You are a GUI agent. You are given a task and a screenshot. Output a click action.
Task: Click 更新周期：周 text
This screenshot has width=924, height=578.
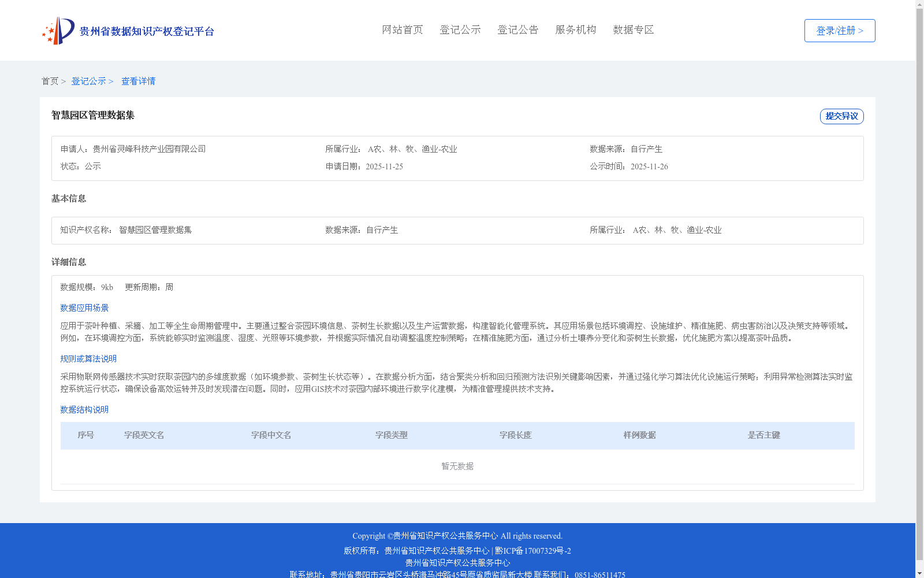point(149,287)
